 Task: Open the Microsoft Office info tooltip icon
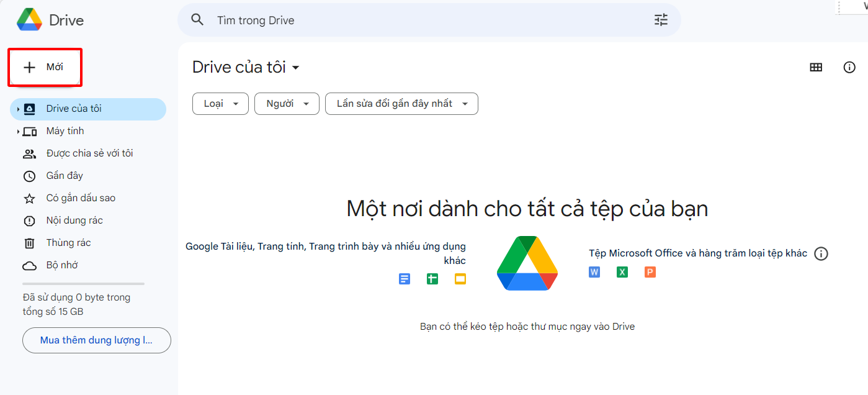point(821,253)
